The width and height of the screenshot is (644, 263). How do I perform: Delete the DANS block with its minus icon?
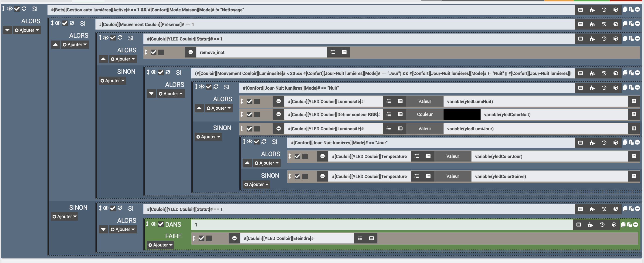coord(635,225)
